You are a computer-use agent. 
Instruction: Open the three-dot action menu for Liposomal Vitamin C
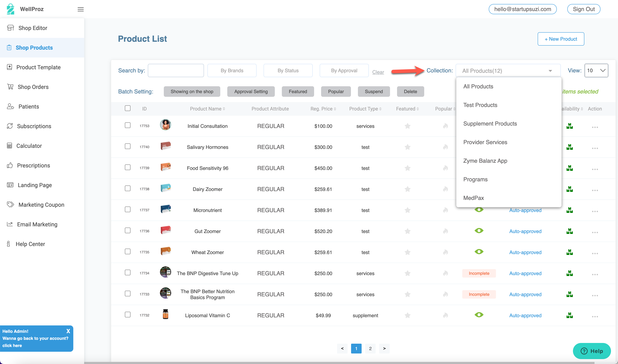point(595,316)
